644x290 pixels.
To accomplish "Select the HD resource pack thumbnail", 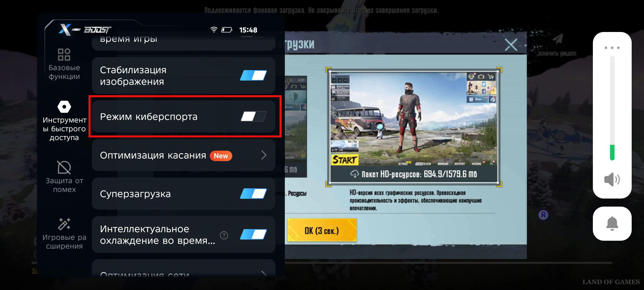I will (413, 127).
